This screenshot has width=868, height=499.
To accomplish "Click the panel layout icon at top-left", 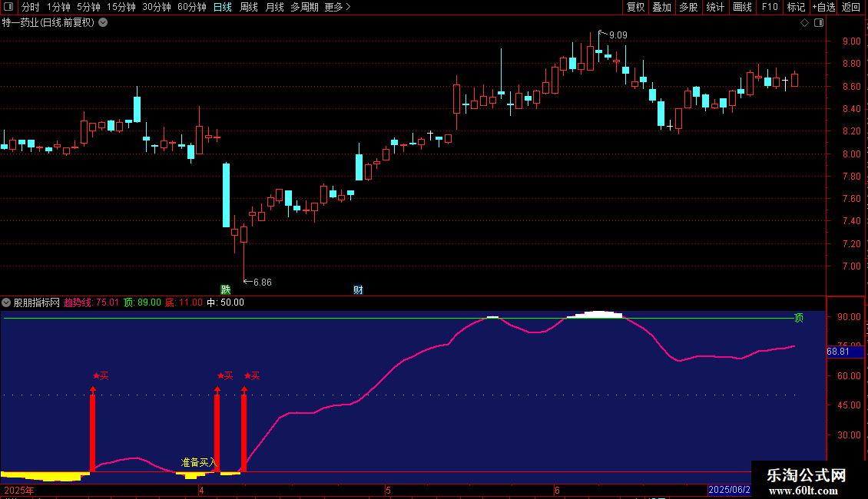I will (x=8, y=7).
